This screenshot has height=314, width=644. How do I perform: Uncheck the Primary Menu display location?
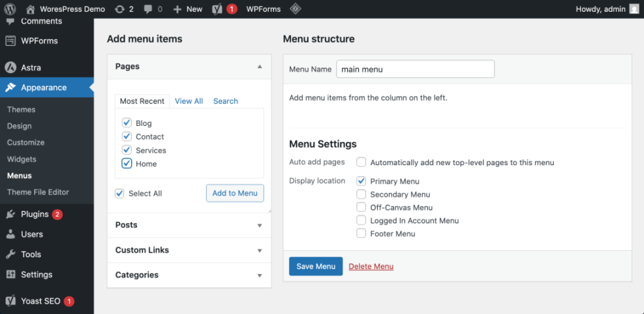(x=361, y=181)
